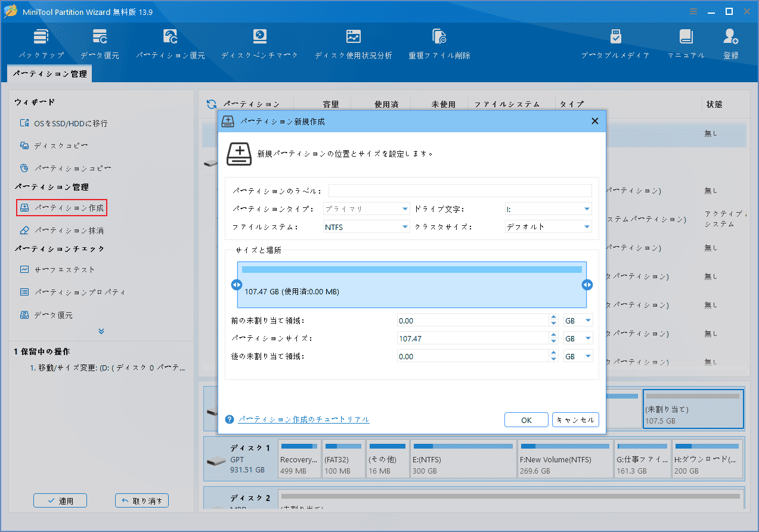The width and height of the screenshot is (759, 532).
Task: Select ディスク 1 GPT disk header
Action: (x=241, y=459)
